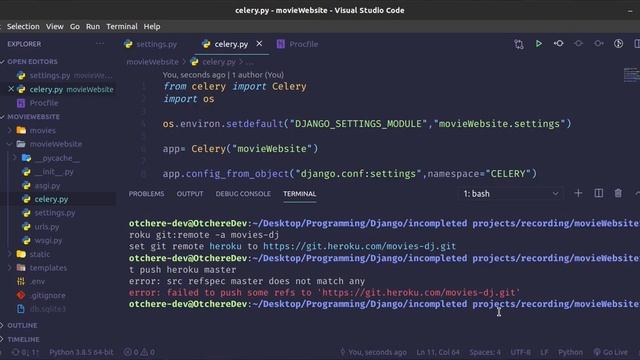Open urls.py in explorer
The image size is (640, 360).
click(x=47, y=227)
